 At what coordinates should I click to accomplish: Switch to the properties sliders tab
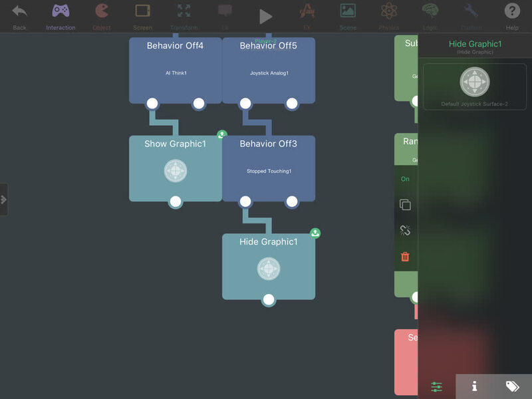coord(437,386)
